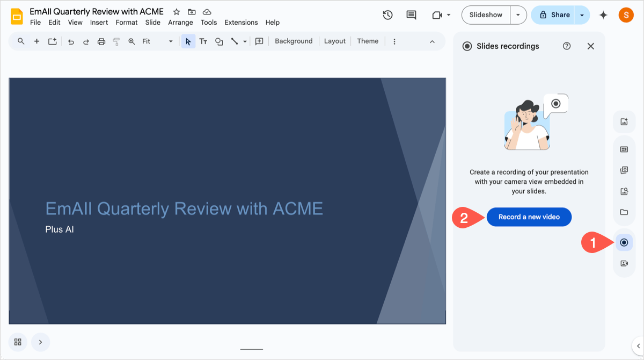Open Gemini sparkle assistant
644x360 pixels.
tap(603, 15)
